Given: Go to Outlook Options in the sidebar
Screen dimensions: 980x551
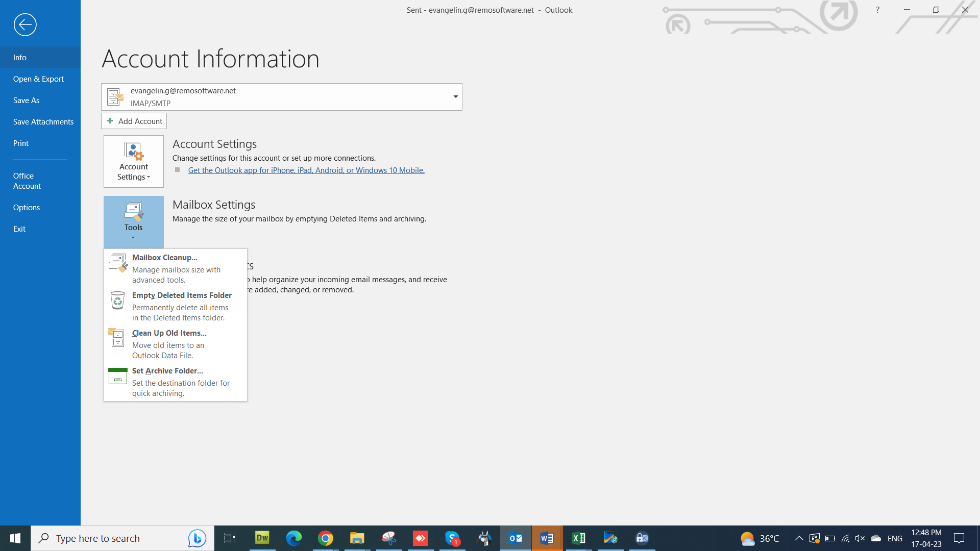Looking at the screenshot, I should tap(27, 207).
